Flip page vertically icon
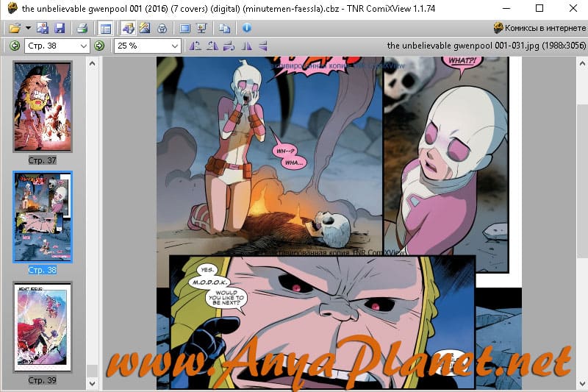588x392 pixels. (263, 46)
